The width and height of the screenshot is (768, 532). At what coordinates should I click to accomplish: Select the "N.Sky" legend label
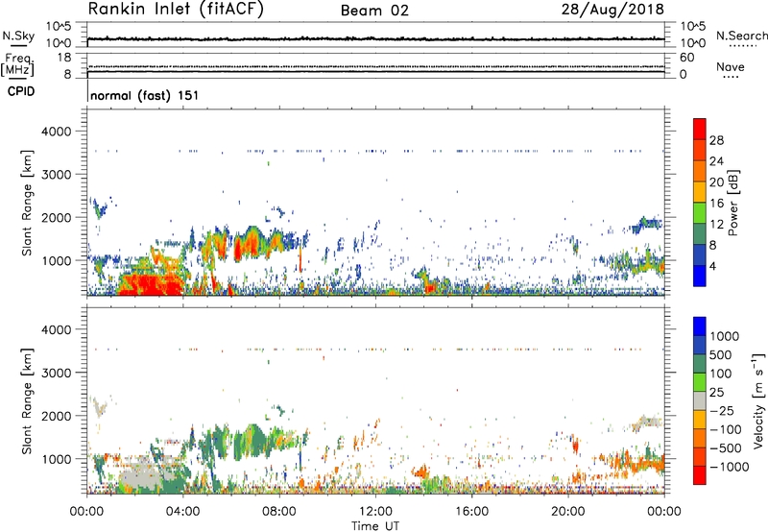18,36
